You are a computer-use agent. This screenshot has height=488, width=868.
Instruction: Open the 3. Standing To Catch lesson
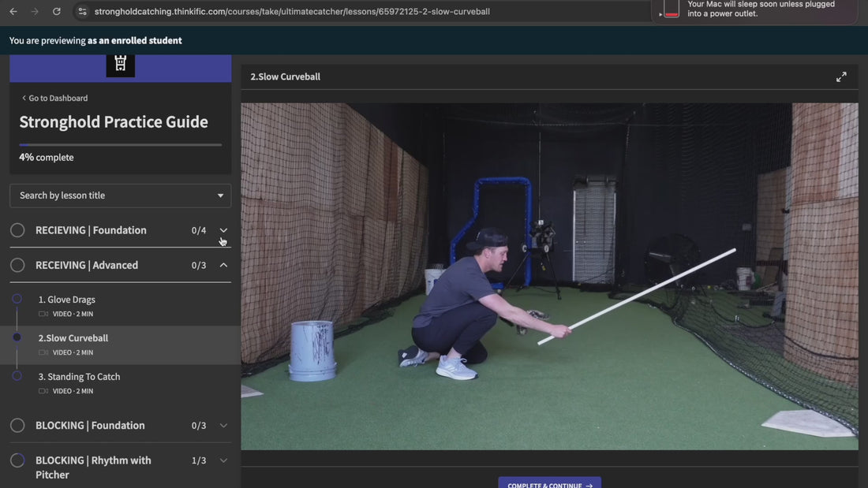click(x=79, y=377)
